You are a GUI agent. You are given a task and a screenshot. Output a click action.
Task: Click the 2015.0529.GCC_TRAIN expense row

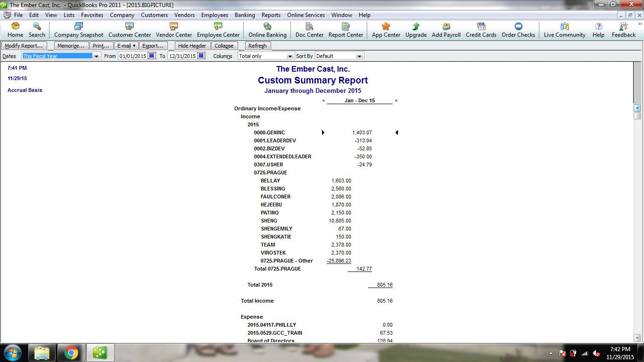coord(320,333)
